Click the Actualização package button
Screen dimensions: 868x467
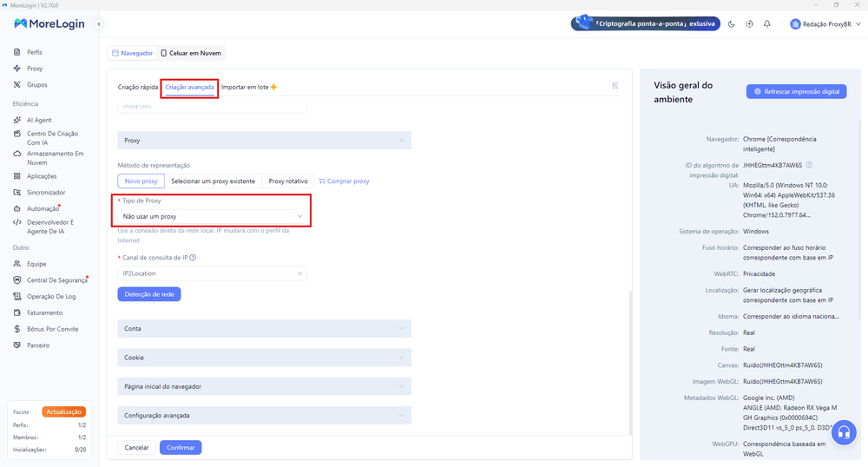click(x=63, y=411)
